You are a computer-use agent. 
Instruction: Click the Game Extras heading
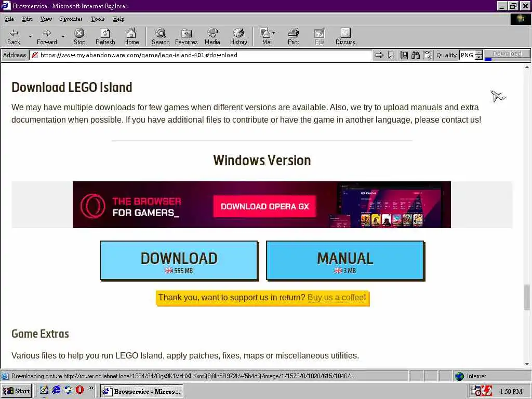40,334
